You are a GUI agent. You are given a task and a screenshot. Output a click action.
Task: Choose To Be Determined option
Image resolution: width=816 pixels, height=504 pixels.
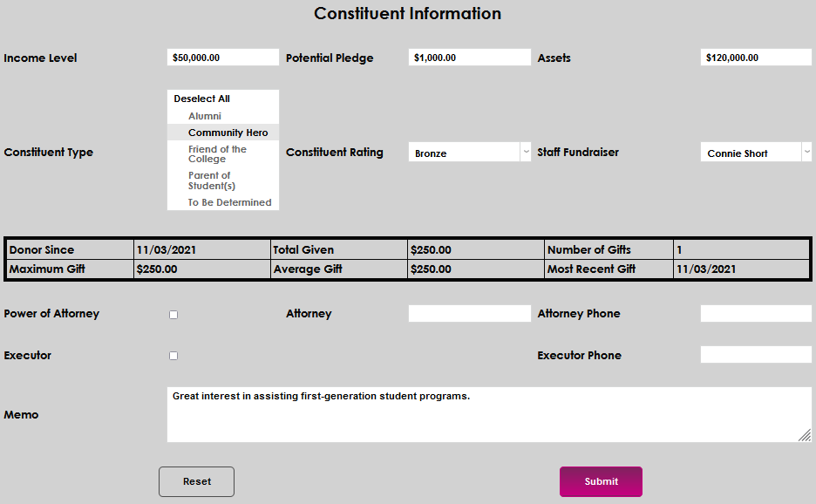pos(229,202)
